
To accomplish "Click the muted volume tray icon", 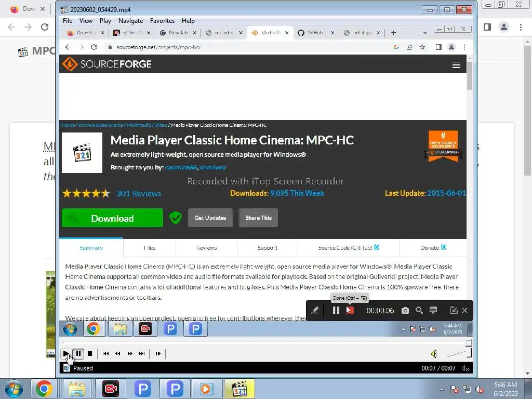I will point(480,390).
